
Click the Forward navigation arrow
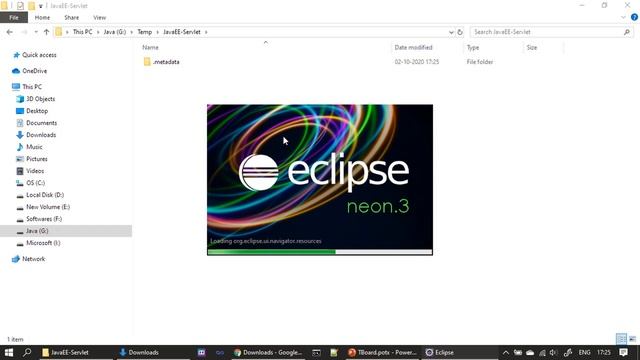coord(24,32)
